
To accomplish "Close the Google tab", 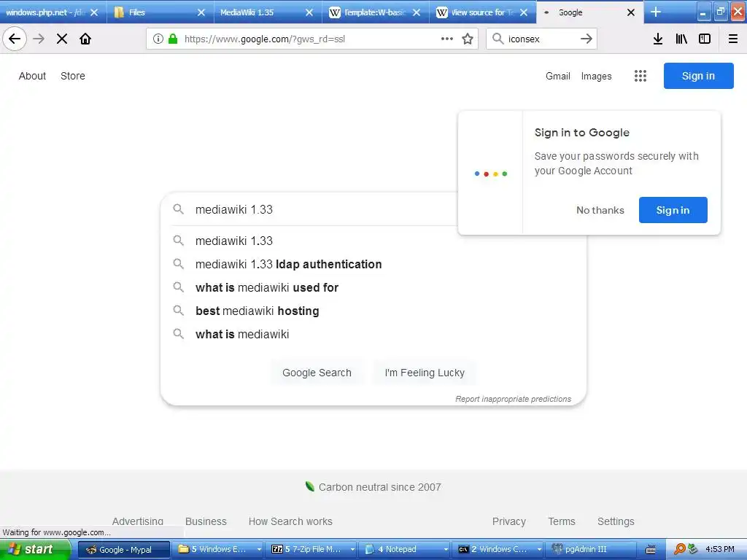I will tap(631, 12).
